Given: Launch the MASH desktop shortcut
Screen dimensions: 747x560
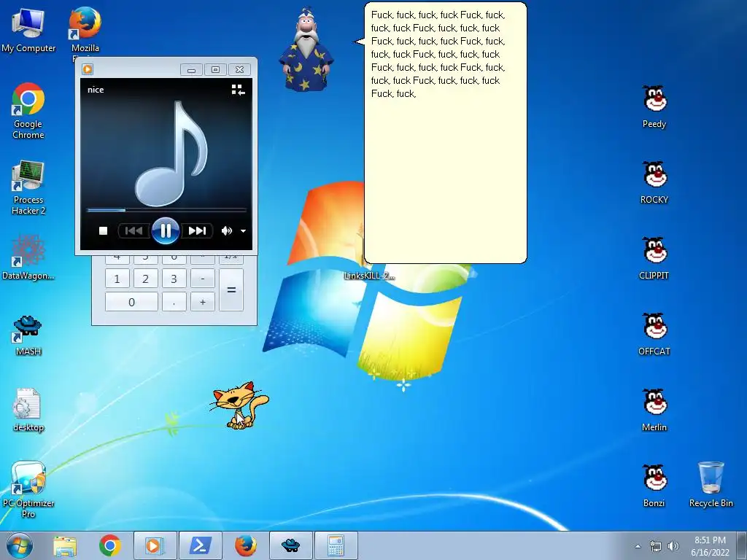Looking at the screenshot, I should (x=28, y=335).
